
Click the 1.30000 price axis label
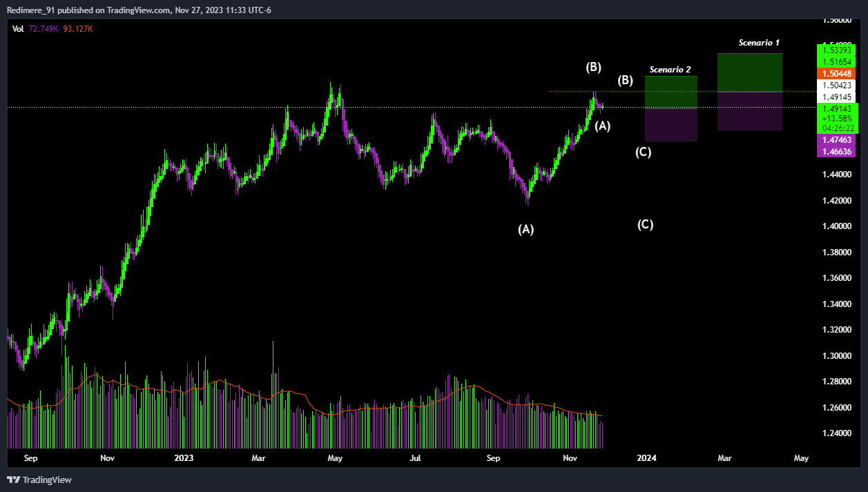point(836,356)
